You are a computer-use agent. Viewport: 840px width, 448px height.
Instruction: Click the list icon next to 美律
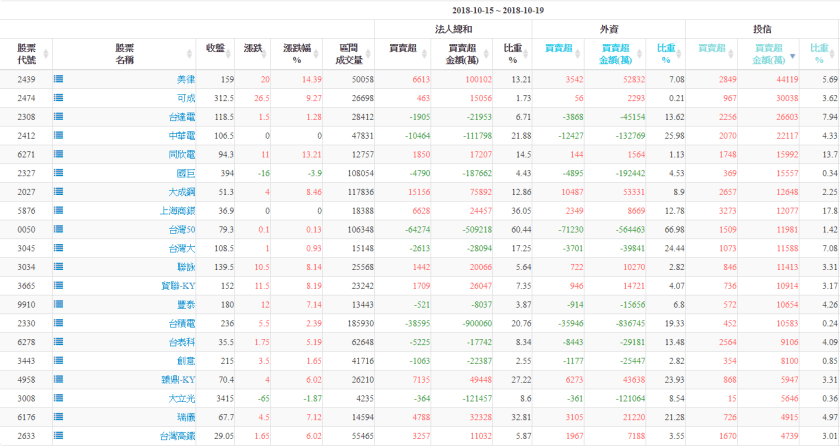59,79
